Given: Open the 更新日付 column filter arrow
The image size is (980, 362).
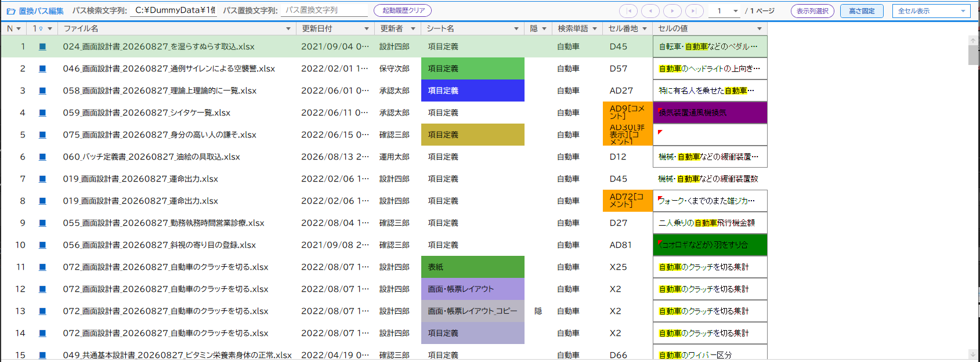Looking at the screenshot, I should pos(366,28).
